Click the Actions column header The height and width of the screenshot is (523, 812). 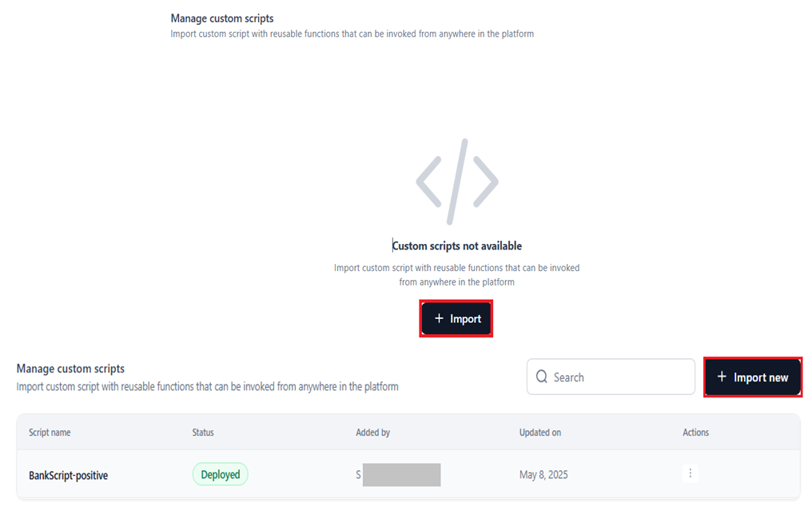(695, 433)
